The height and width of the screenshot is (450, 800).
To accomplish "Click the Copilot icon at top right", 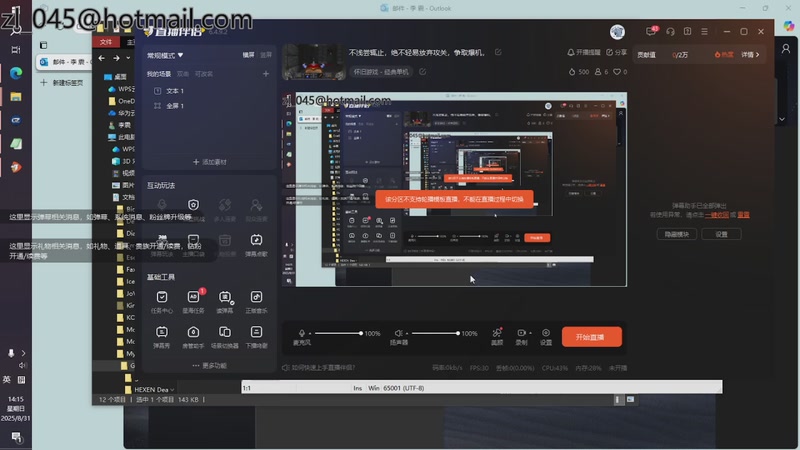I will [789, 26].
